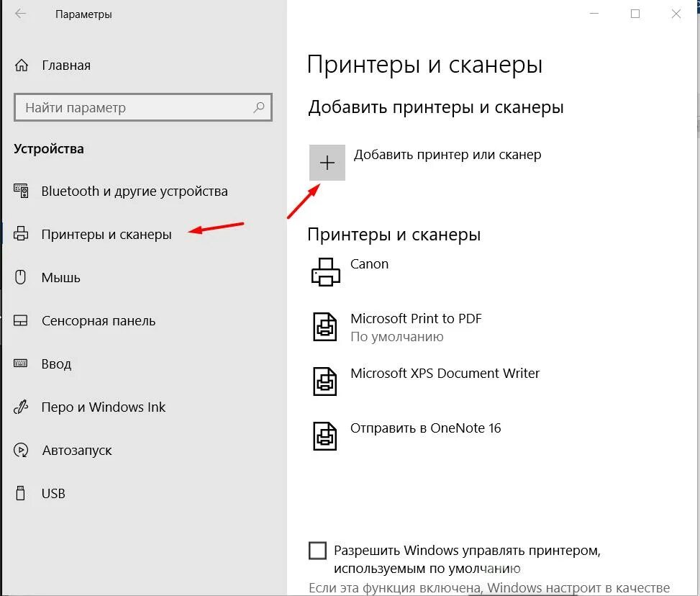
Task: Minimize the Параметры window
Action: point(594,14)
